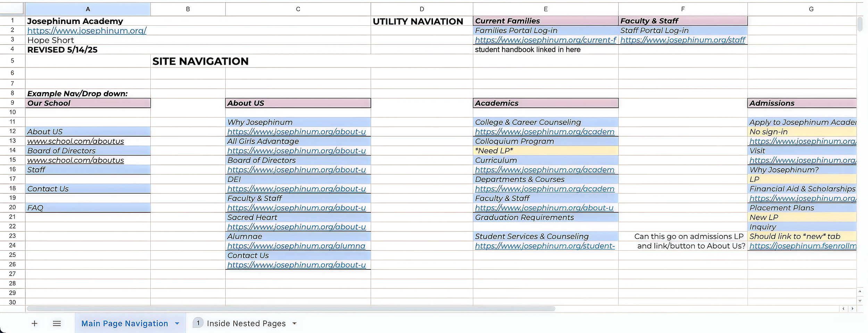Add a new sheet with plus icon

pyautogui.click(x=34, y=324)
